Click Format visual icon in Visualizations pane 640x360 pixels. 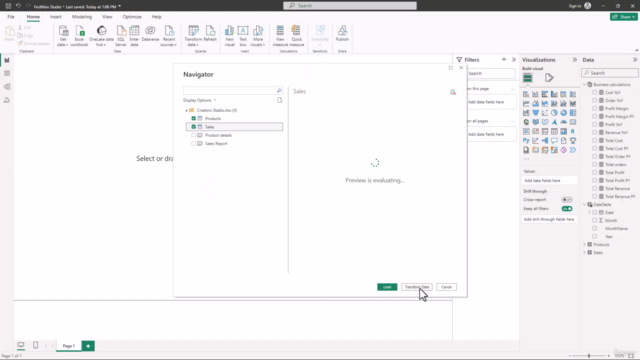[x=549, y=78]
